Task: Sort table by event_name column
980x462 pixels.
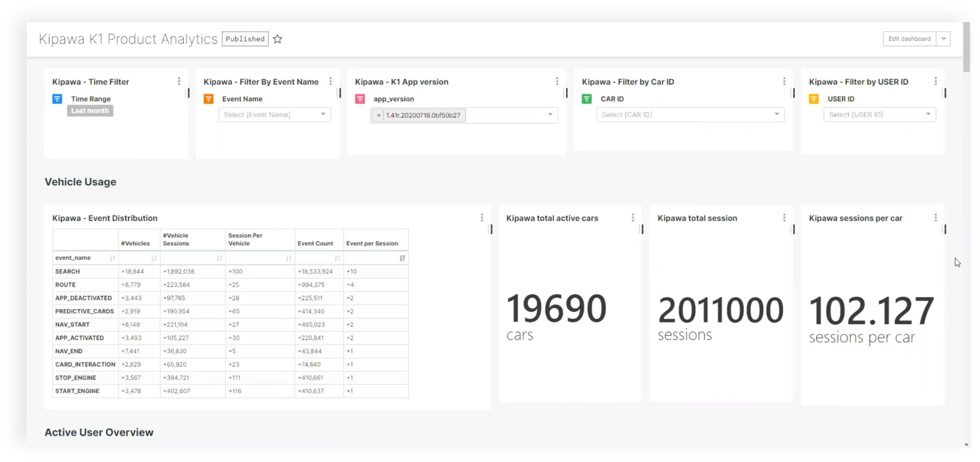Action: 112,258
